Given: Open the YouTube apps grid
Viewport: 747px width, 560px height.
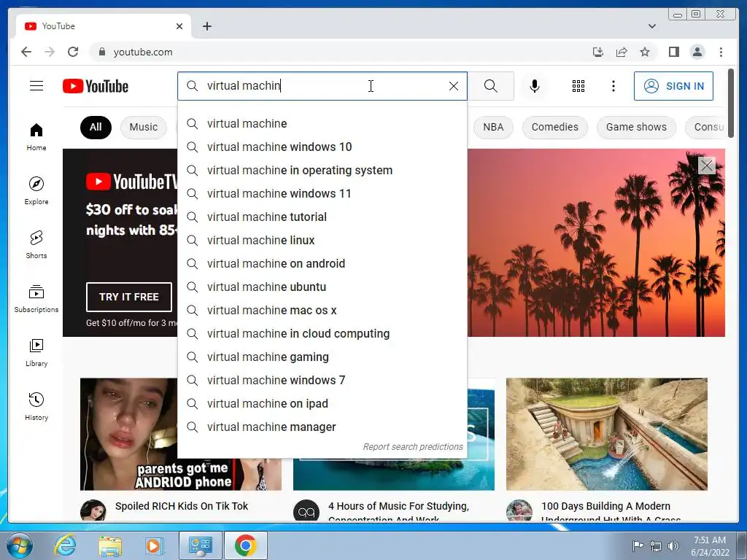Looking at the screenshot, I should pyautogui.click(x=578, y=86).
